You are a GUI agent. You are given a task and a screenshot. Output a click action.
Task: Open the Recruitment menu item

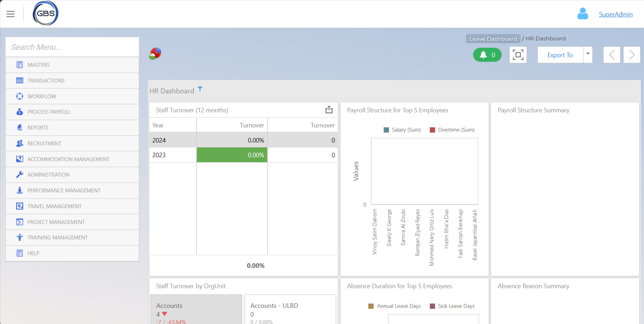[44, 144]
